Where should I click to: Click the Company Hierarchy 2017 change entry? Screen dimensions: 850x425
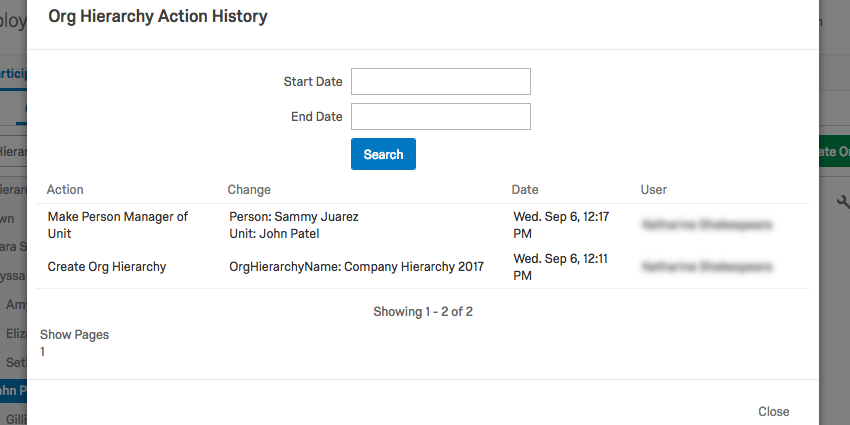356,267
